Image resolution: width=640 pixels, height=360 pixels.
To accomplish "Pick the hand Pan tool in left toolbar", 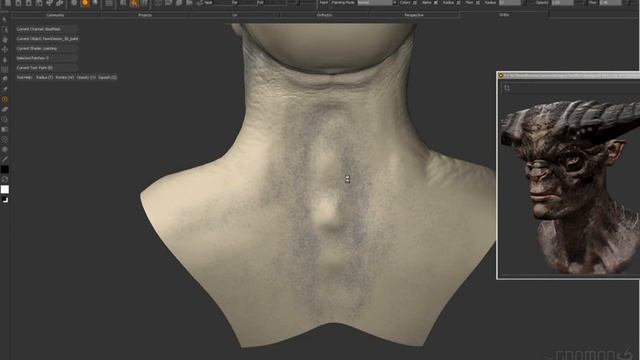I will click(x=4, y=40).
